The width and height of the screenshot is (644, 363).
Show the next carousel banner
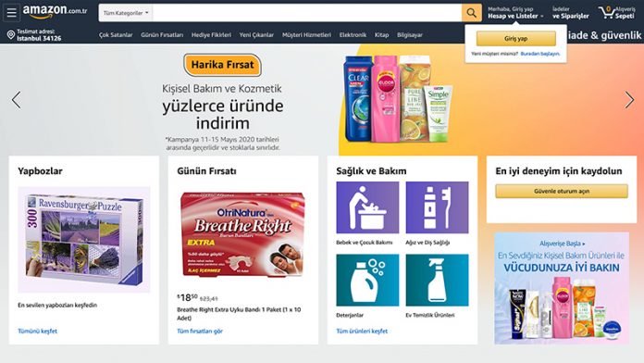tap(629, 100)
